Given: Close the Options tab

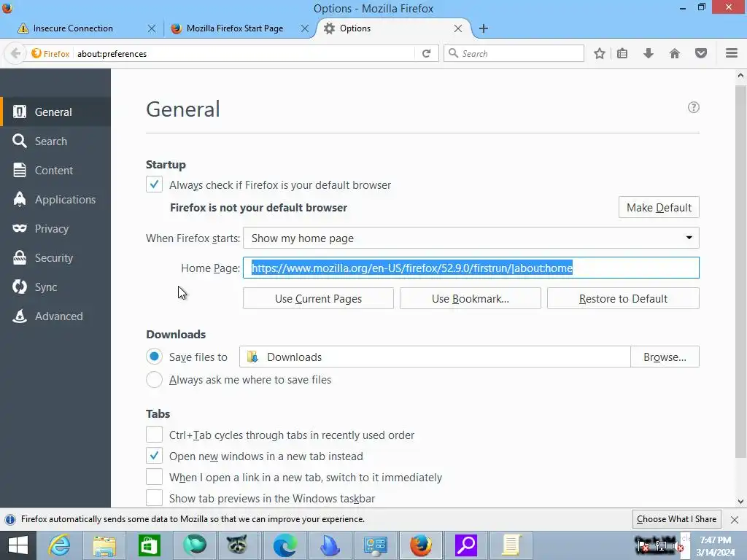Looking at the screenshot, I should pyautogui.click(x=458, y=28).
